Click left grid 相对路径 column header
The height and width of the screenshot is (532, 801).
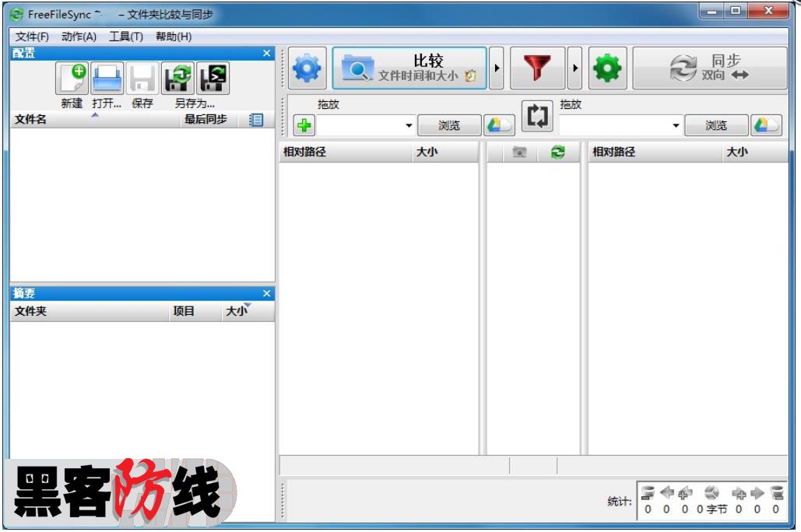point(346,152)
